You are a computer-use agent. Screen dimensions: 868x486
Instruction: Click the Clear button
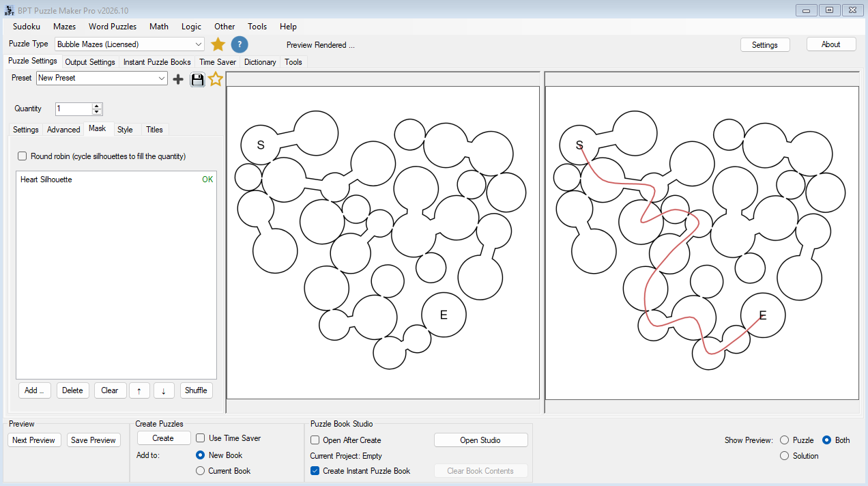click(110, 390)
